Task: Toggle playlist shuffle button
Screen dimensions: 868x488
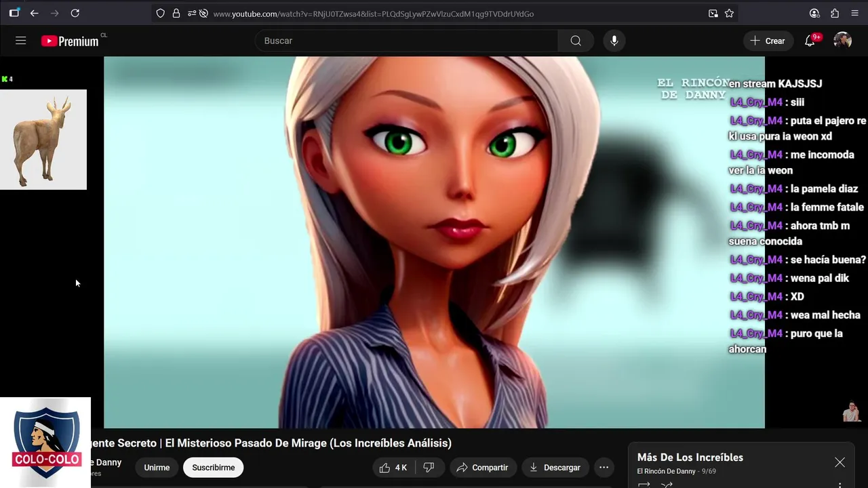Action: [x=667, y=485]
